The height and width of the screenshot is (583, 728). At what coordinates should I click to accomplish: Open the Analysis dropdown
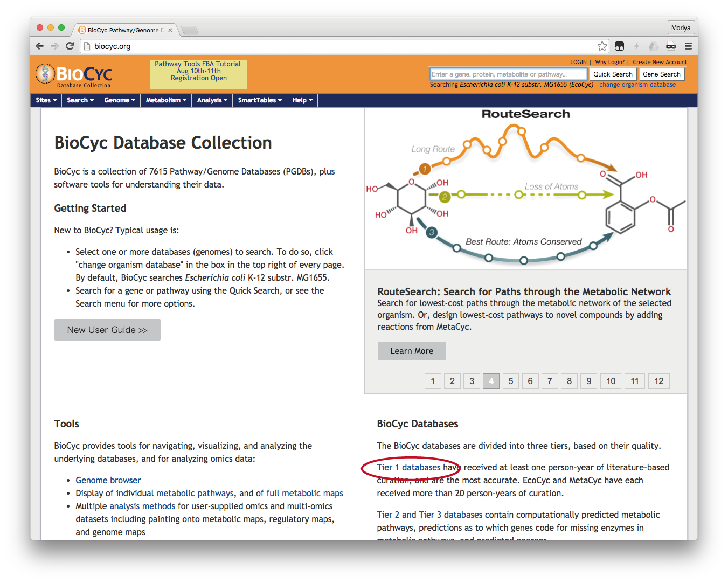point(212,100)
